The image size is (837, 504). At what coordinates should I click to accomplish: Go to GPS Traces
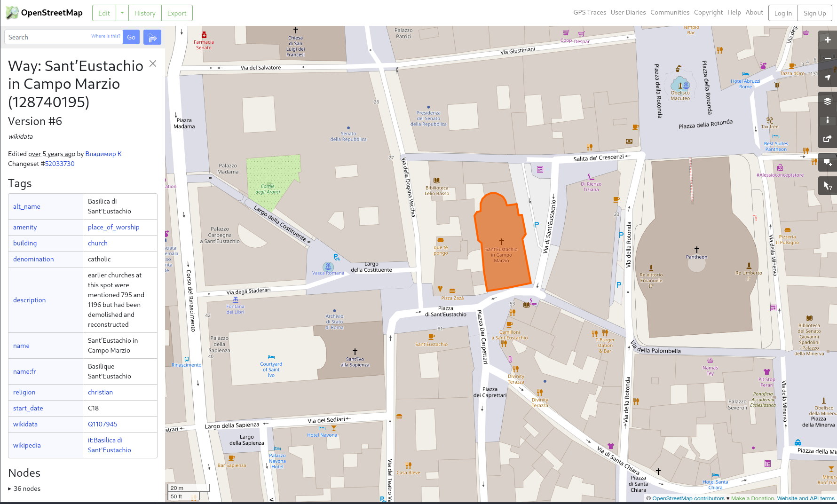(590, 13)
